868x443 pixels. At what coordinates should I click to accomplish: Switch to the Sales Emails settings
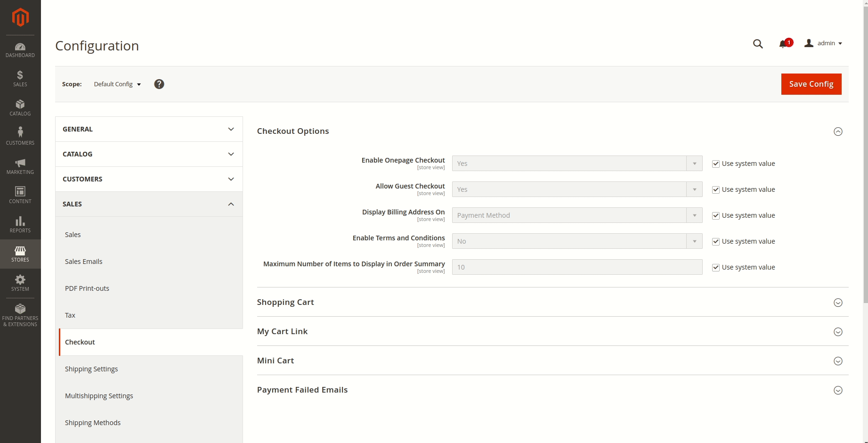[x=83, y=261]
